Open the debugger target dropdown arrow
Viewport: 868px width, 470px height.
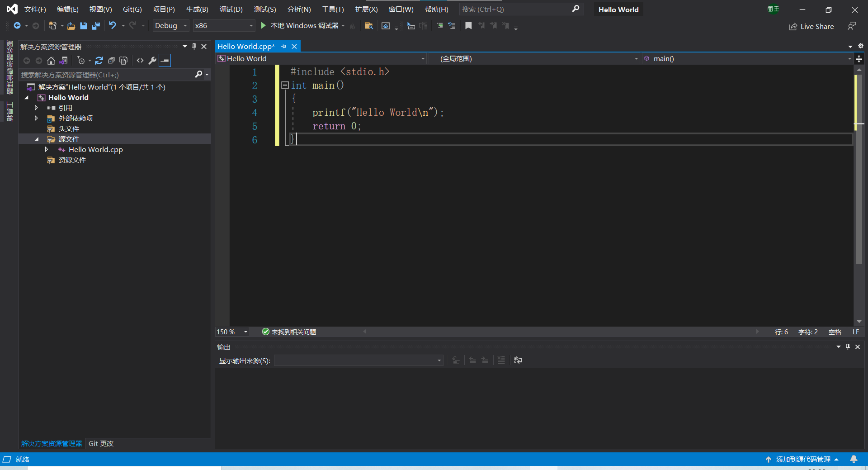(343, 26)
